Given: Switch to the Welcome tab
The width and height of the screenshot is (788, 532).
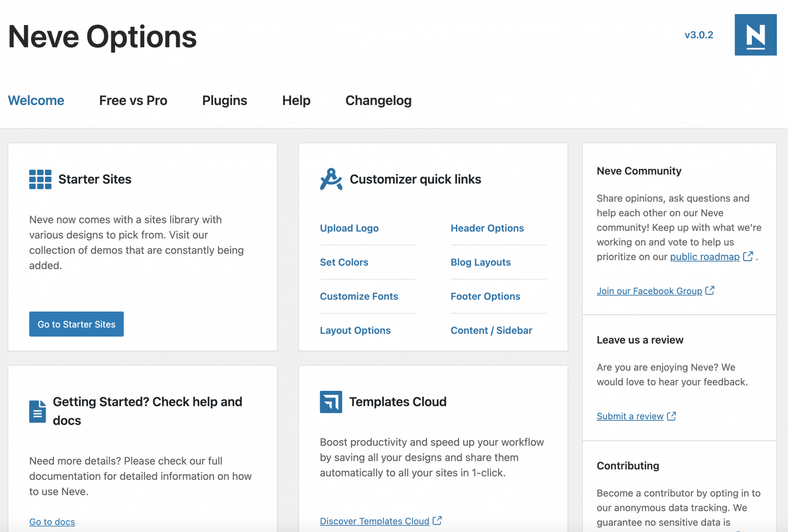Looking at the screenshot, I should tap(36, 100).
